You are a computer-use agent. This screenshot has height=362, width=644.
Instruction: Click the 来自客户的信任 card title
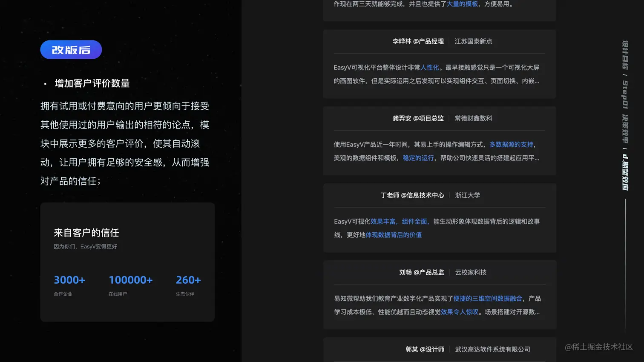tap(86, 233)
